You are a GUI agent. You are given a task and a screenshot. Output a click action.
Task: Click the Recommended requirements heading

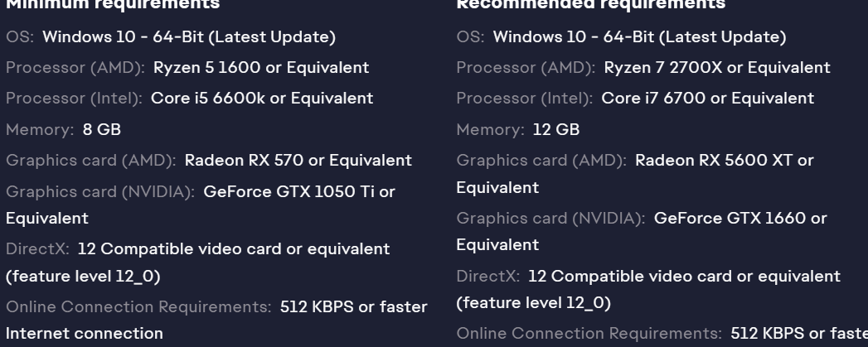point(590,4)
